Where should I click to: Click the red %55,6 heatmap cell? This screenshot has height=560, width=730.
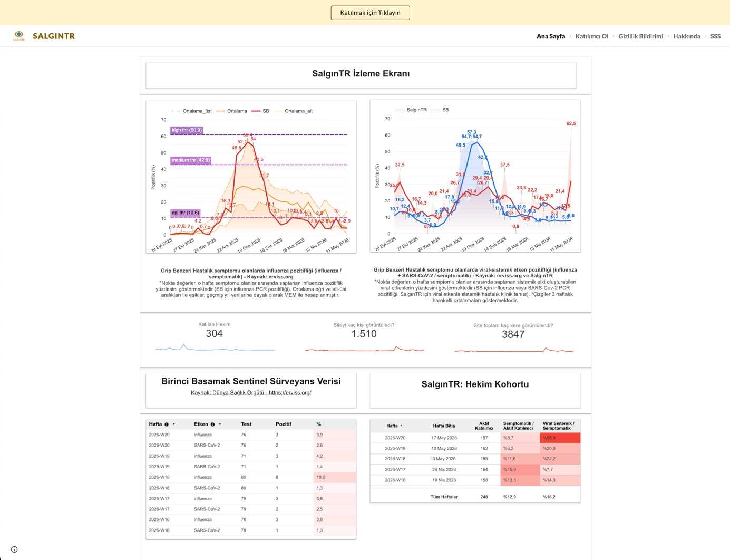[x=560, y=438]
